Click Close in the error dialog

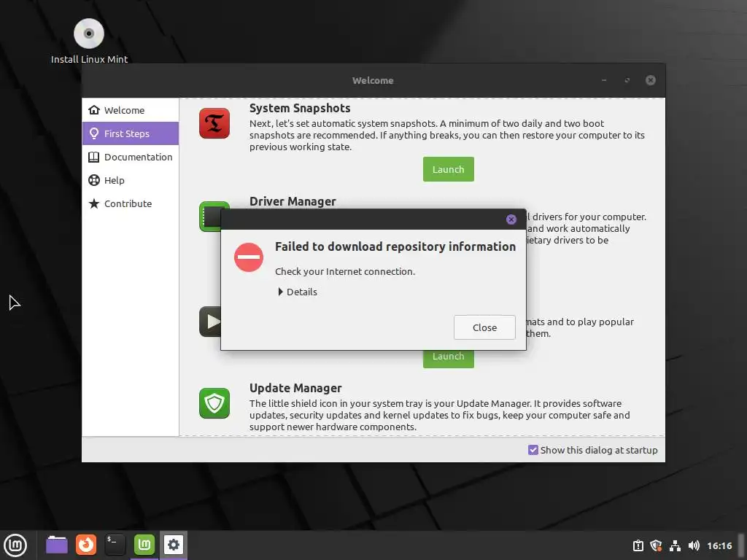tap(484, 327)
